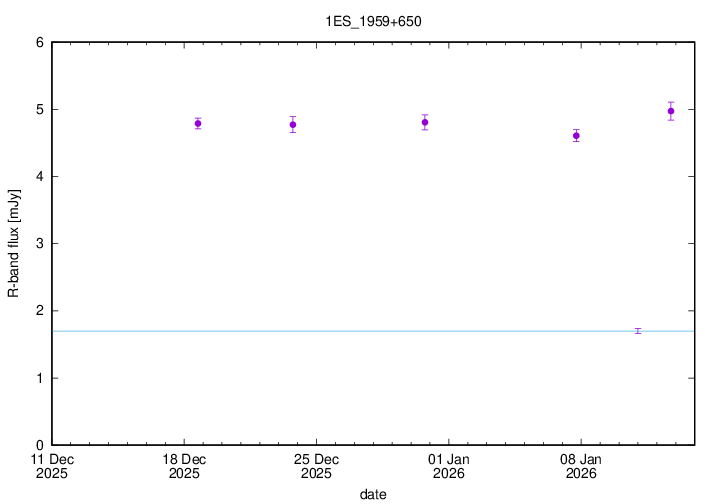Click the 18 Dec 2025 x-axis tick label
The width and height of the screenshot is (720, 504).
tap(184, 466)
